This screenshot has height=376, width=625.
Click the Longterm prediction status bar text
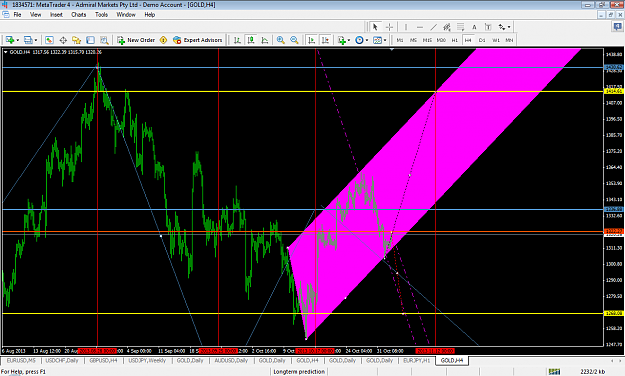pos(299,372)
